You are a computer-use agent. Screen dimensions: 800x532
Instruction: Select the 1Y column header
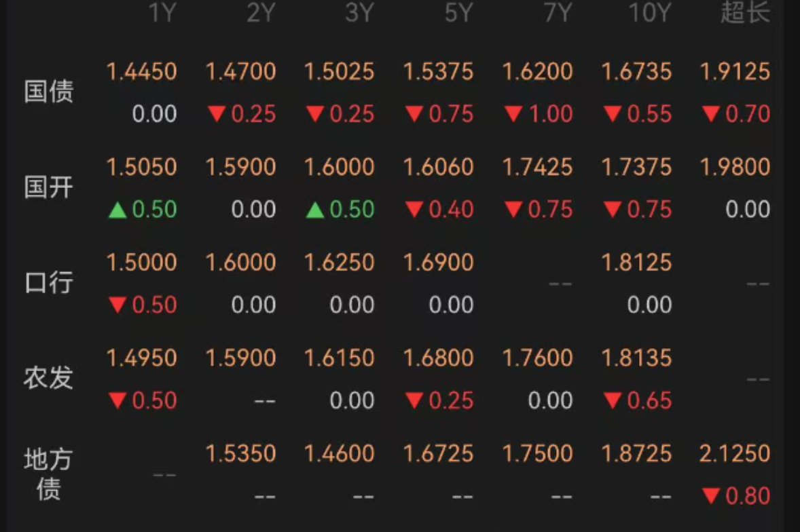(162, 12)
